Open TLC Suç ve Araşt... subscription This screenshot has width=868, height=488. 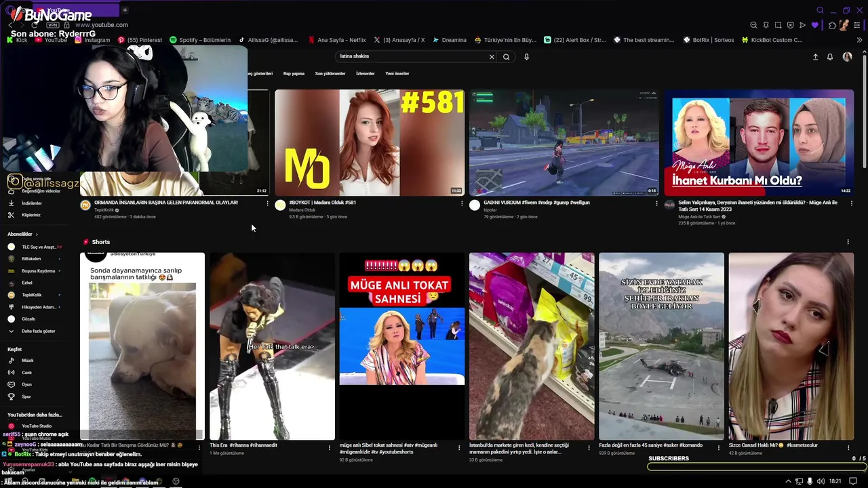[x=34, y=247]
